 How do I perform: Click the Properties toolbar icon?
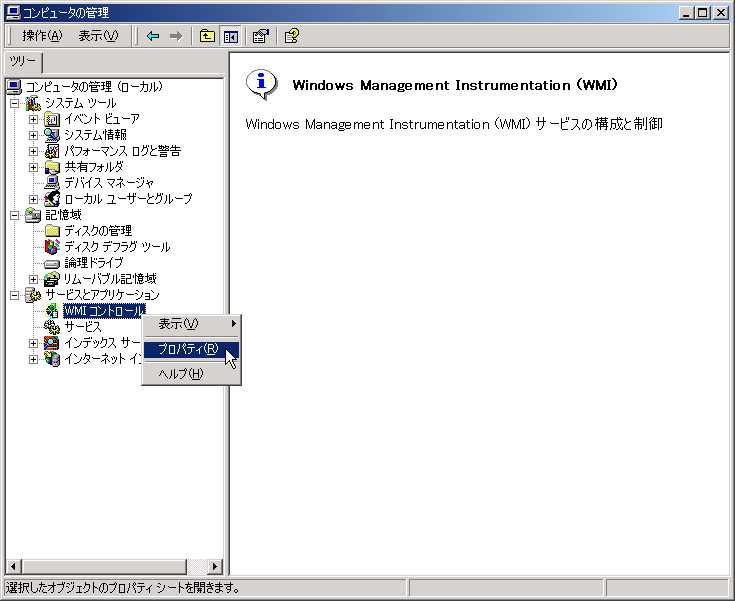[x=261, y=36]
